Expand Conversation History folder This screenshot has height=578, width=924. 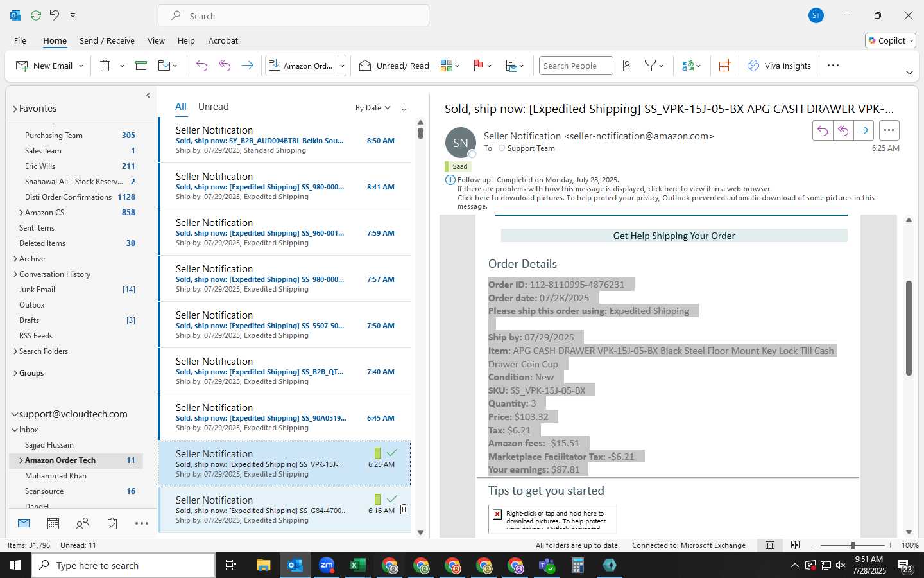pyautogui.click(x=15, y=274)
